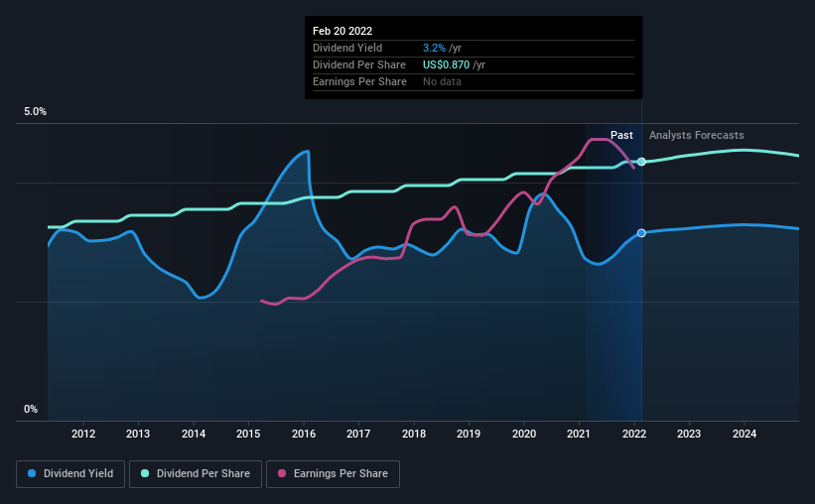815x504 pixels.
Task: Click the 5.0% y-axis label
Action: tap(36, 112)
